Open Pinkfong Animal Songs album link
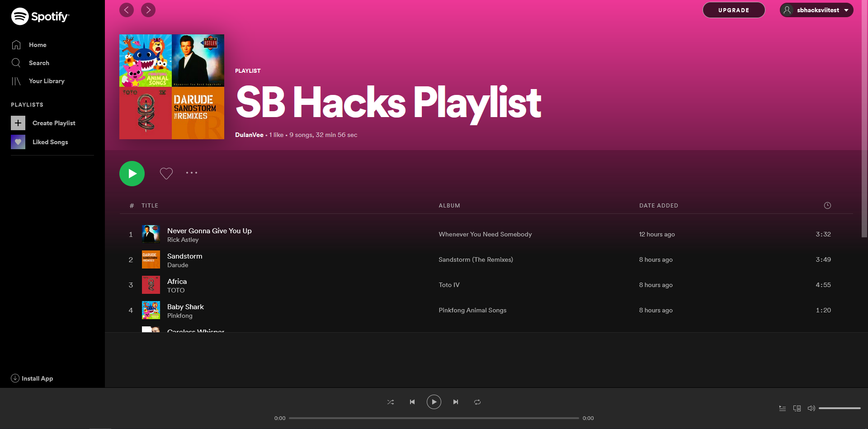This screenshot has height=429, width=868. point(472,310)
